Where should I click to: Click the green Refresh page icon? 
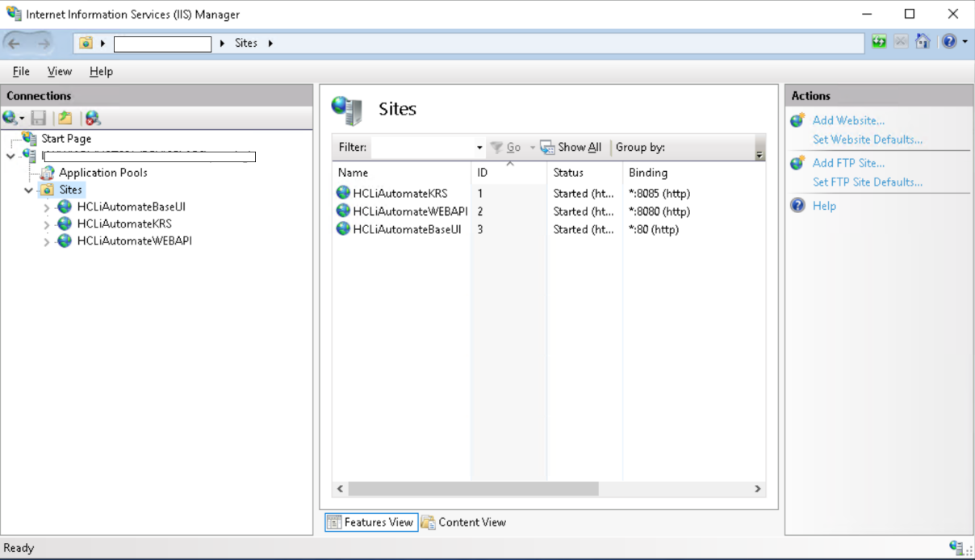[879, 42]
